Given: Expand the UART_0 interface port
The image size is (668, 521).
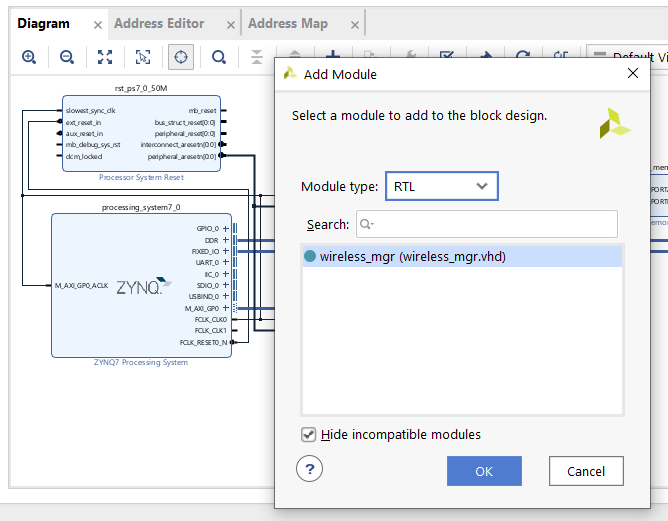Looking at the screenshot, I should click(x=226, y=262).
